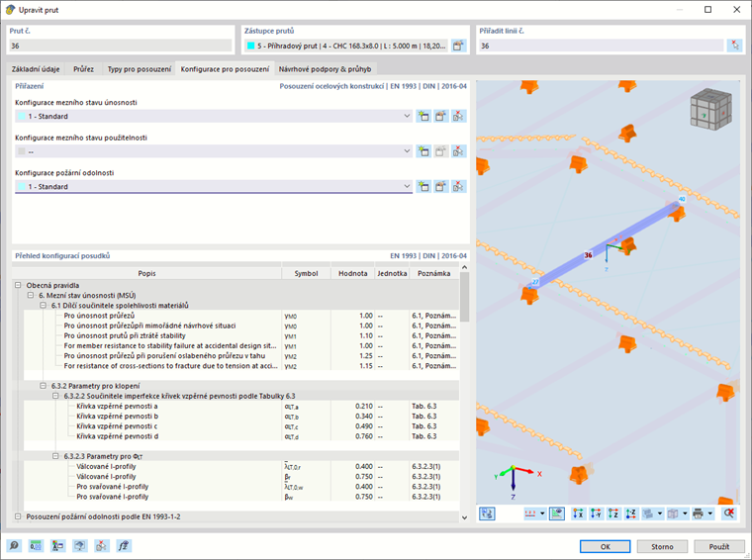Click the Prut č. field showing 36
The width and height of the screenshot is (752, 560).
pyautogui.click(x=121, y=47)
